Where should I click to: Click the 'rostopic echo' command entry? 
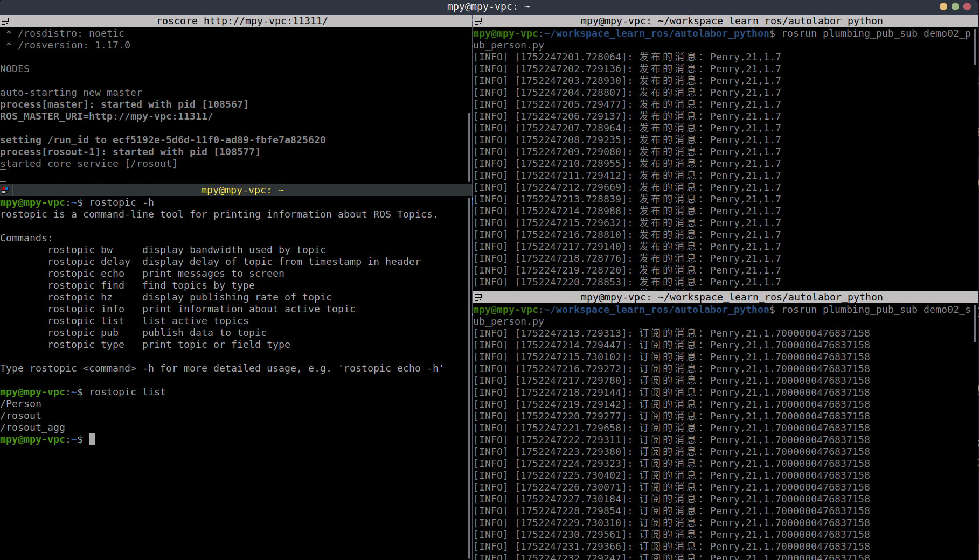point(86,274)
